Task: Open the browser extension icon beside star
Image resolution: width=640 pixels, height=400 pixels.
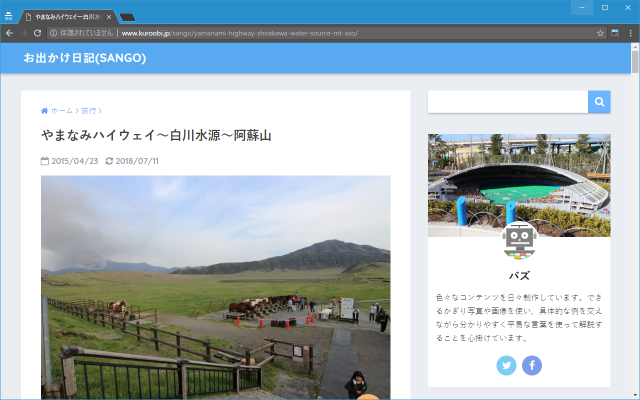Action: pos(615,33)
